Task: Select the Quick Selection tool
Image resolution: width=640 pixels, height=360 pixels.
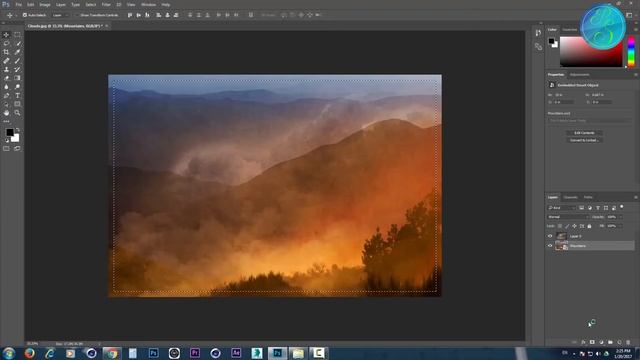Action: [x=17, y=43]
